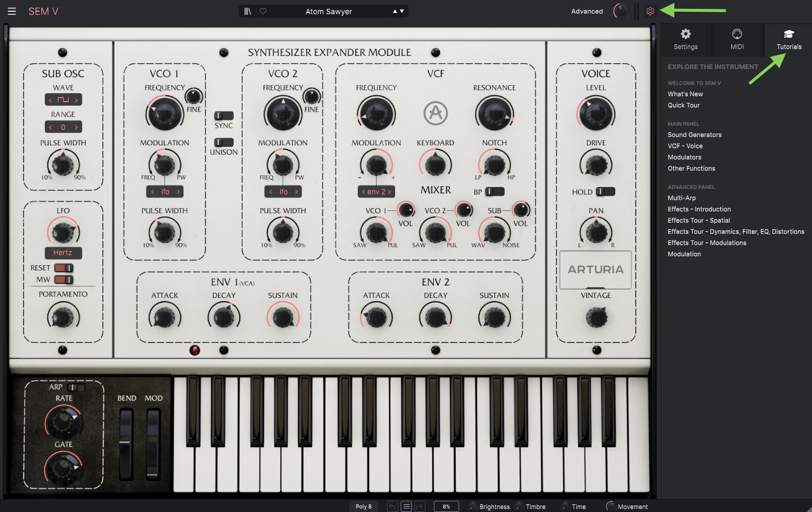Open the Poly 8 polyphony dropdown
812x512 pixels.
pyautogui.click(x=363, y=506)
